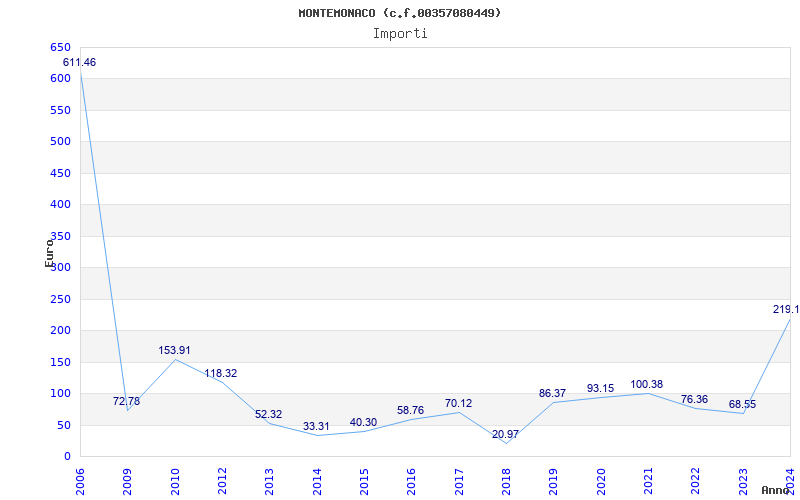Viewport: 800px width, 500px height.
Task: Click the 2017 x-axis year label
Action: [x=459, y=481]
